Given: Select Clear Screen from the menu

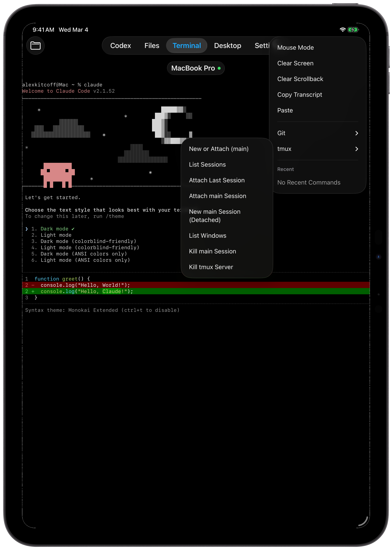Looking at the screenshot, I should click(x=295, y=63).
